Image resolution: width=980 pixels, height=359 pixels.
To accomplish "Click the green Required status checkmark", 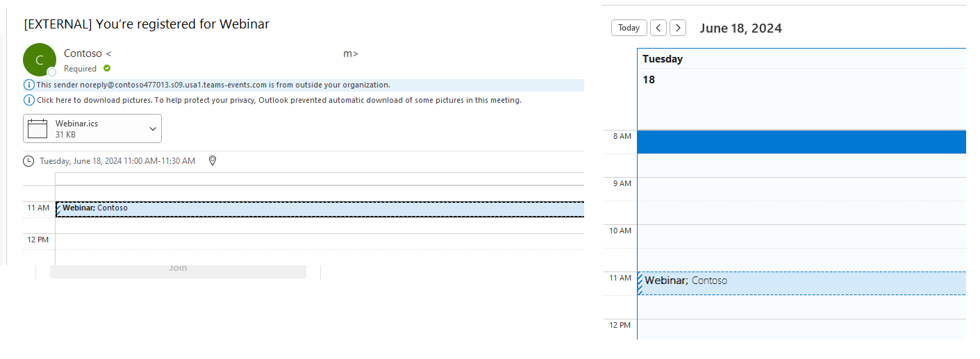I will click(x=107, y=68).
